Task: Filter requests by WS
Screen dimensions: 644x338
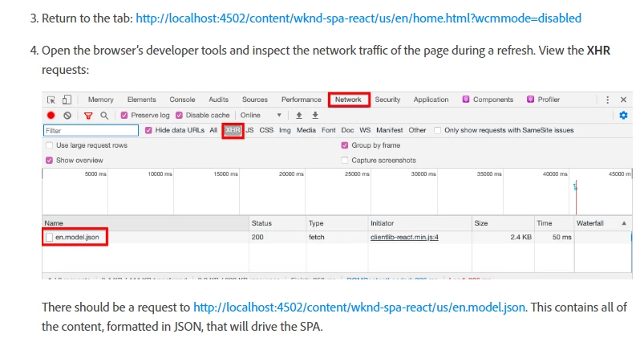Action: pyautogui.click(x=365, y=130)
